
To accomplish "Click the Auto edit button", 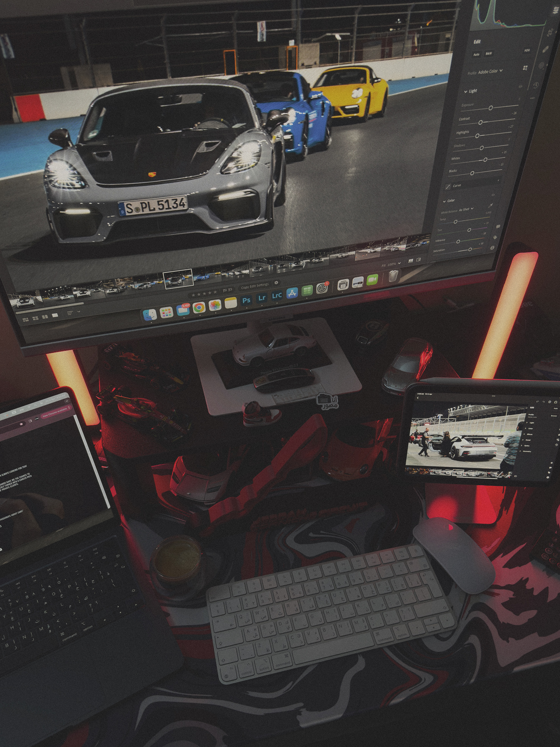I will [476, 54].
